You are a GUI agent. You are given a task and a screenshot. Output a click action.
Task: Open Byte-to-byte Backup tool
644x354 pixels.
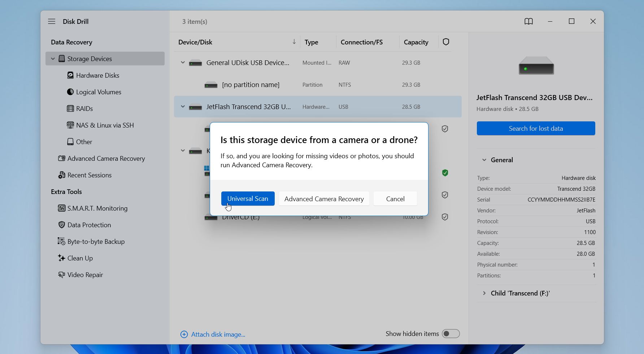[x=96, y=241]
